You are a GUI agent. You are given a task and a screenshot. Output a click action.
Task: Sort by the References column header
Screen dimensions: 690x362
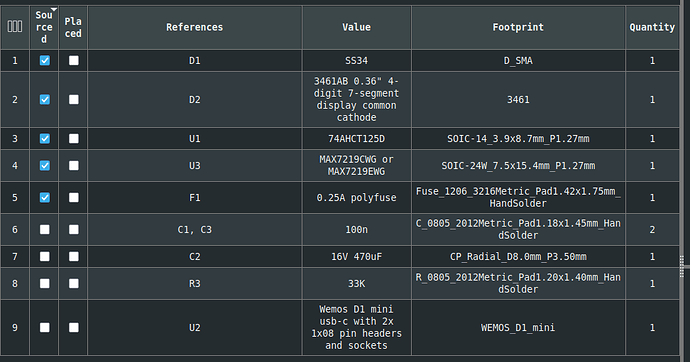pos(195,27)
